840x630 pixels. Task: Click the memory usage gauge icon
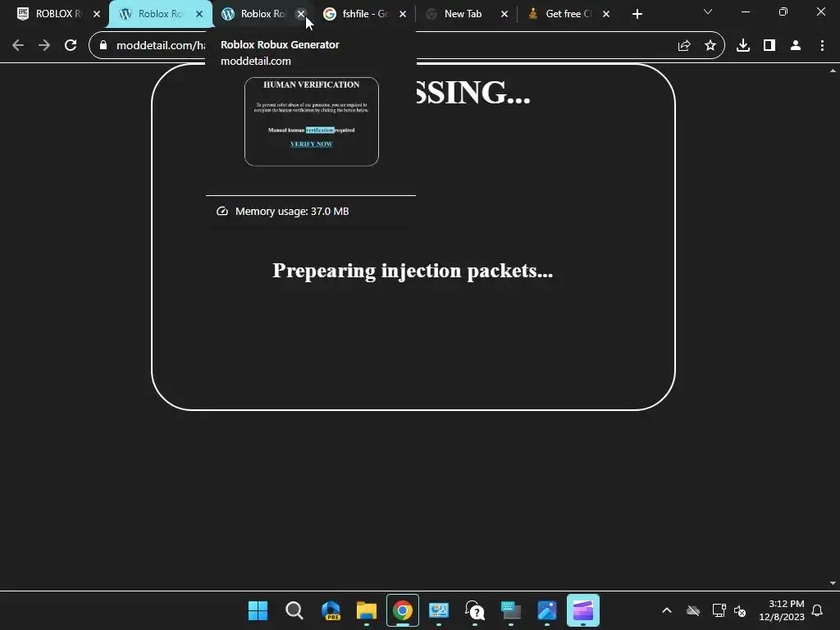[x=221, y=211]
